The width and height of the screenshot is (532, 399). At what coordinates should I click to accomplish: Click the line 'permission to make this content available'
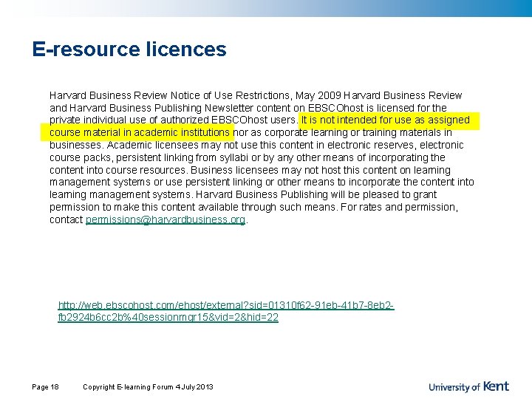(253, 207)
